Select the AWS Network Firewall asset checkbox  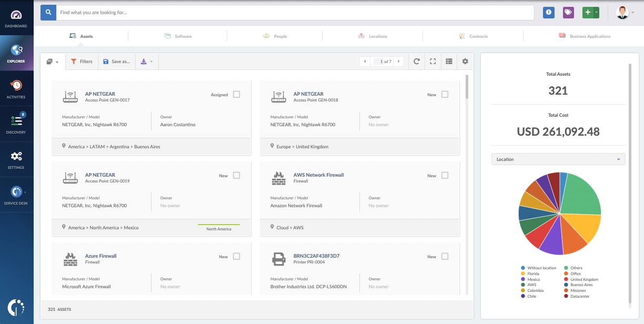point(445,175)
